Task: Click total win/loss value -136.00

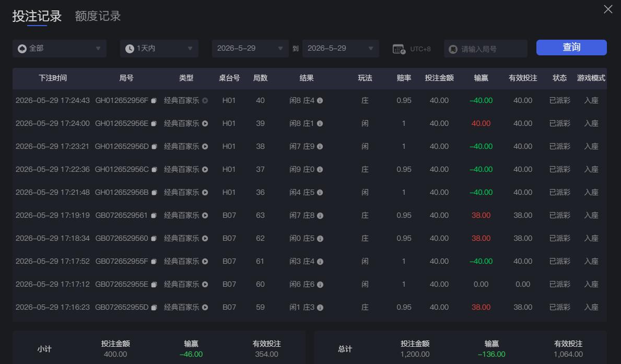Action: pos(491,355)
